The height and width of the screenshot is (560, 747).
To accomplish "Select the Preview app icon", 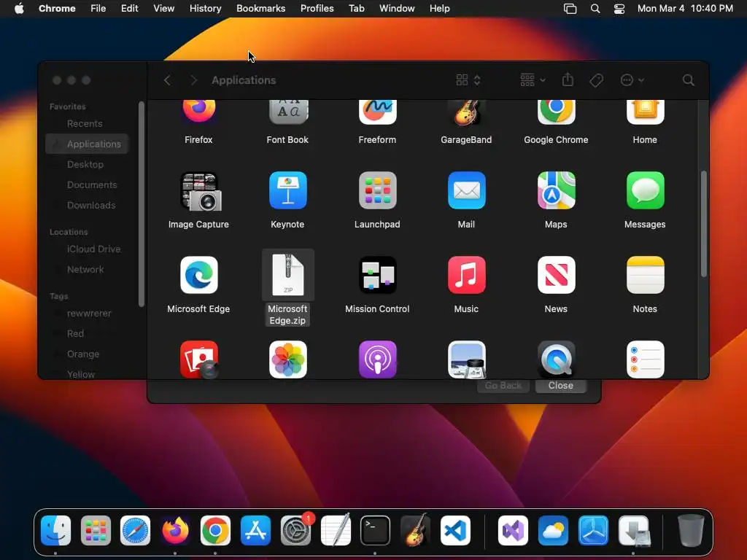I will coord(466,359).
